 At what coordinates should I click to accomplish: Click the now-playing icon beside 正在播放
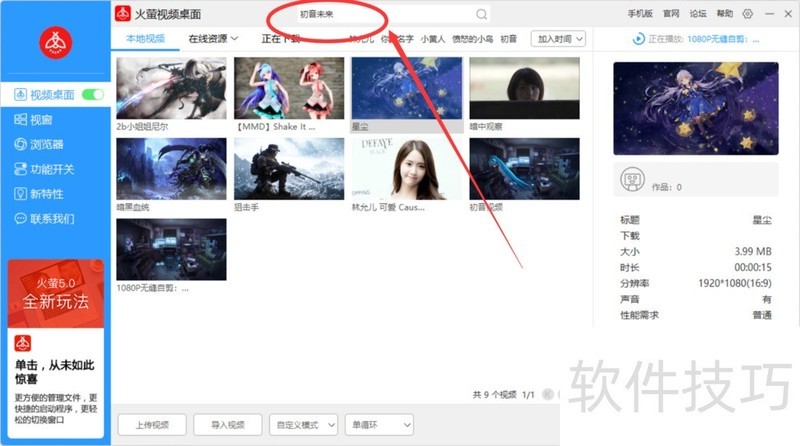[x=638, y=39]
